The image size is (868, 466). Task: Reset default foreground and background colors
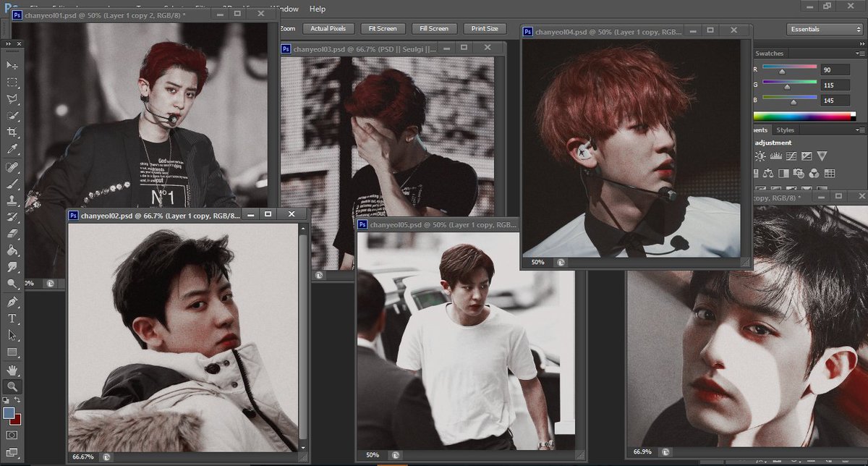pos(7,400)
